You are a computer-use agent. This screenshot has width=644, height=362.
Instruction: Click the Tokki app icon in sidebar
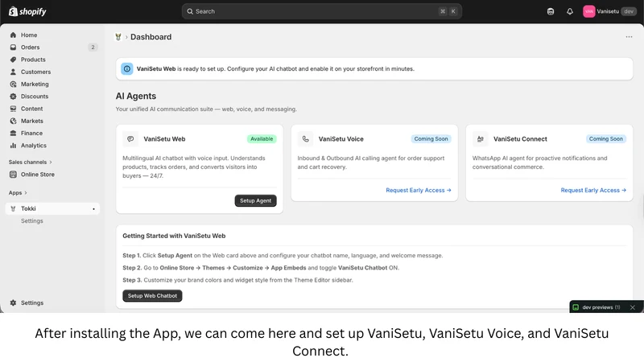coord(13,208)
